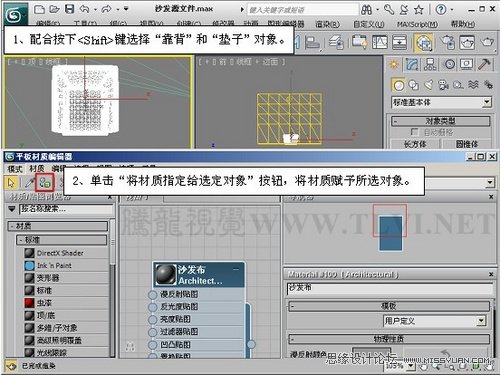Image resolution: width=500 pixels, height=375 pixels.
Task: Open the Schematic View toolbar icon
Action: (399, 43)
